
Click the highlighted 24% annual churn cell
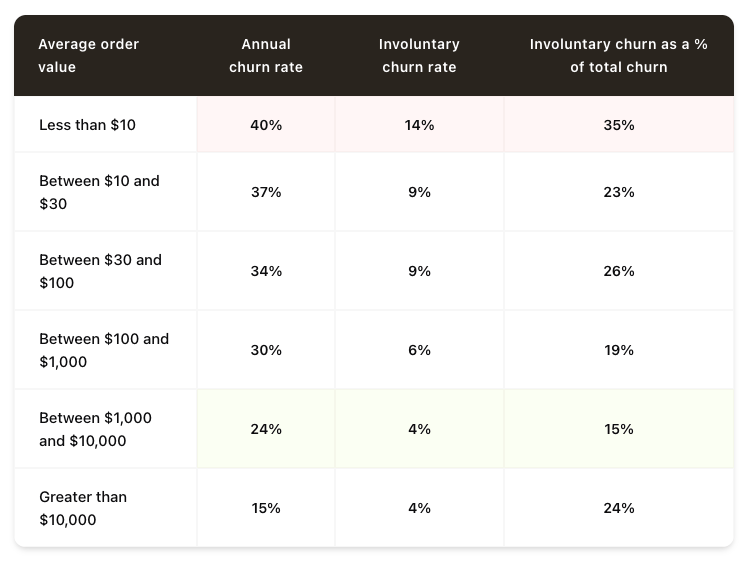[x=266, y=429]
